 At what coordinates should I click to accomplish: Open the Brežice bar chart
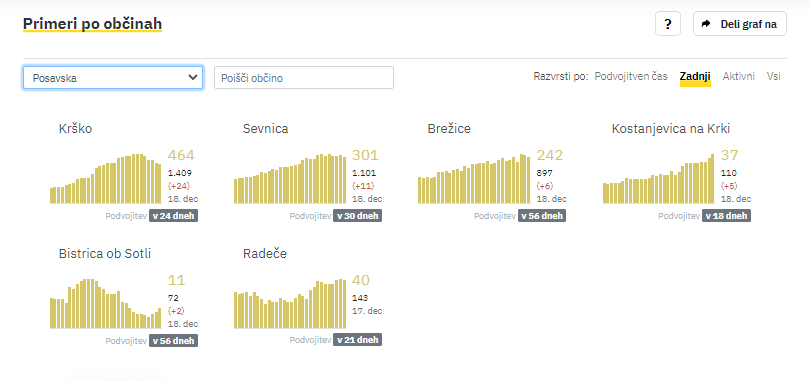coord(474,179)
